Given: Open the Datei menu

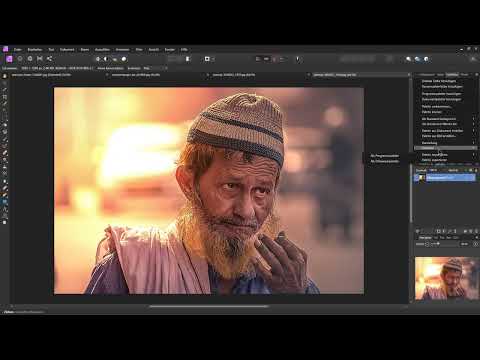Looking at the screenshot, I should [x=18, y=49].
